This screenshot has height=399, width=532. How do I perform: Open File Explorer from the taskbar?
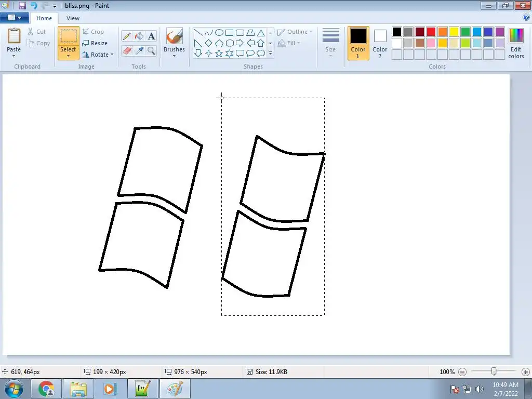pos(78,389)
